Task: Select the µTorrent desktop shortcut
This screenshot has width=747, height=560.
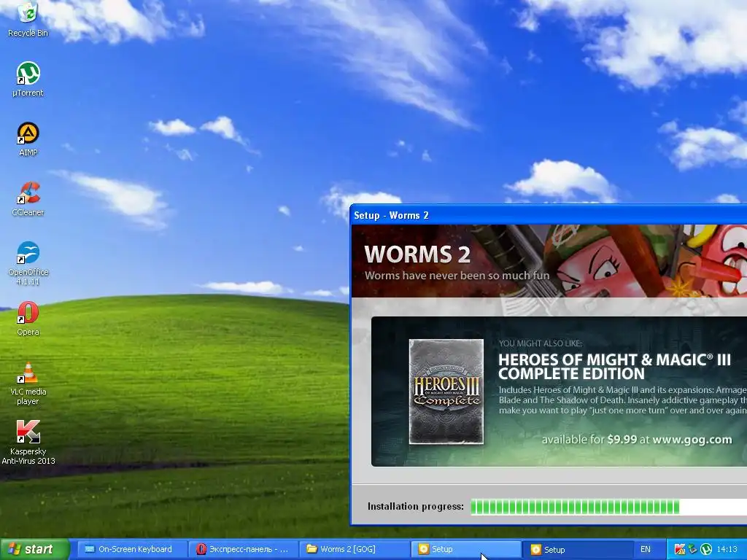Action: click(28, 79)
